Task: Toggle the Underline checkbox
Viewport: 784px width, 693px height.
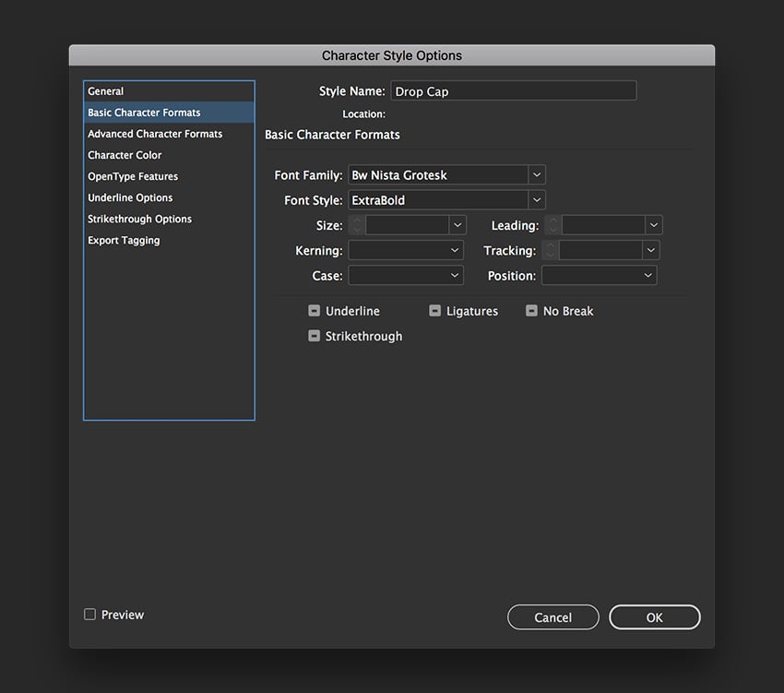Action: (x=314, y=311)
